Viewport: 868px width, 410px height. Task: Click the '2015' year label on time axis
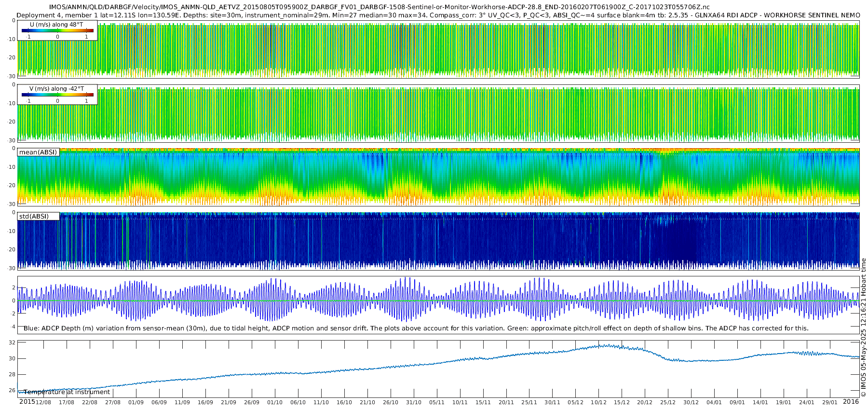click(x=27, y=402)
